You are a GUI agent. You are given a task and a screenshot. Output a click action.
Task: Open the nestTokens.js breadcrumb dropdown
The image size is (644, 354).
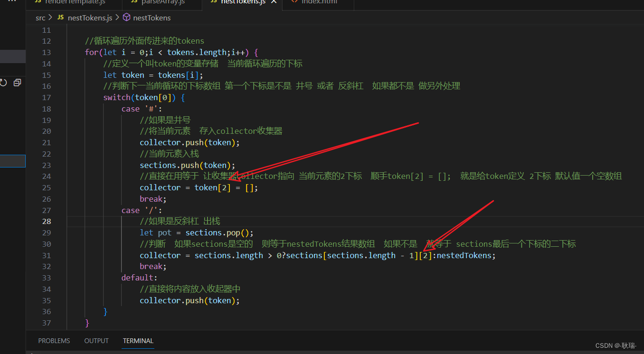point(90,18)
